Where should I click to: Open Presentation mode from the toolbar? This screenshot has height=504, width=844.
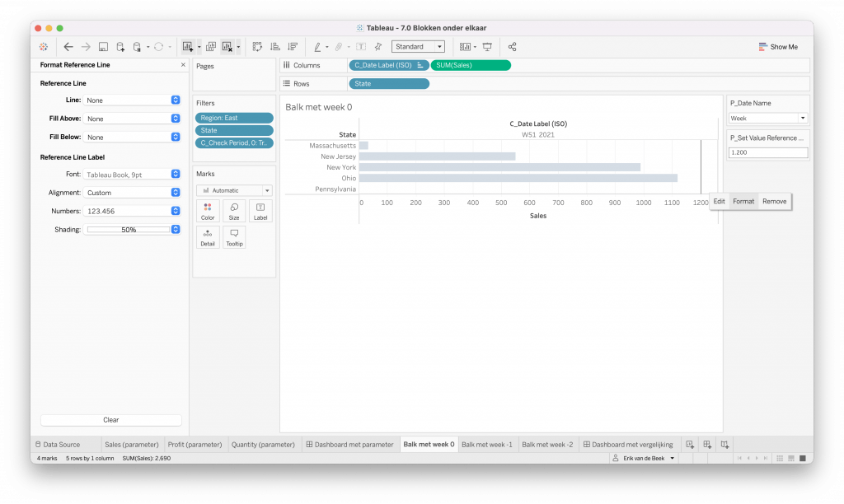[x=487, y=47]
